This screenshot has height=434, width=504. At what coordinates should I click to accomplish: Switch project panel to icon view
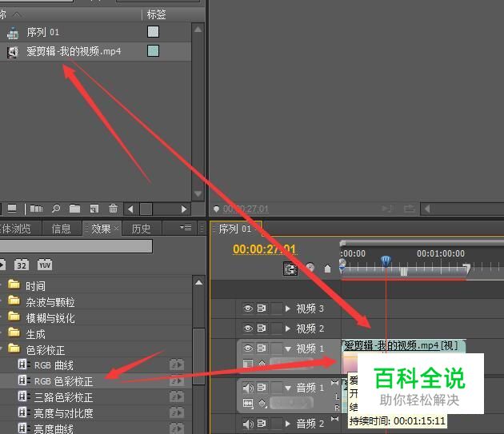[12, 209]
